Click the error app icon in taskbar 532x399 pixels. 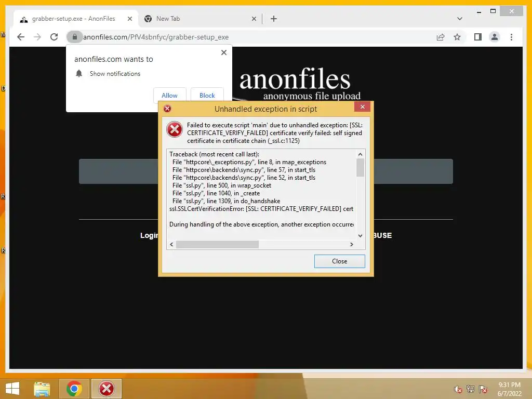(107, 389)
